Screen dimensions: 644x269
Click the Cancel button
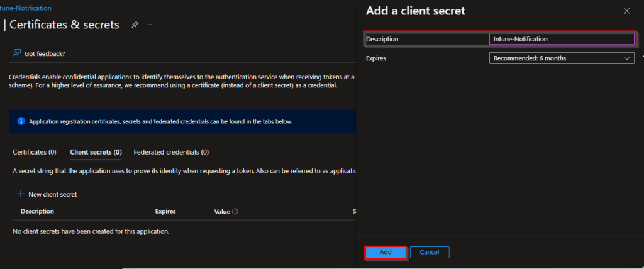430,252
